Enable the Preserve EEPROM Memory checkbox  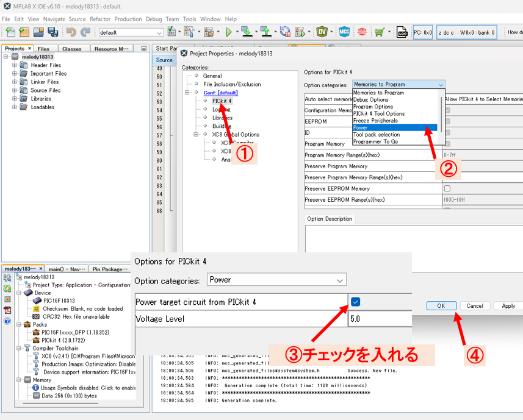(447, 188)
